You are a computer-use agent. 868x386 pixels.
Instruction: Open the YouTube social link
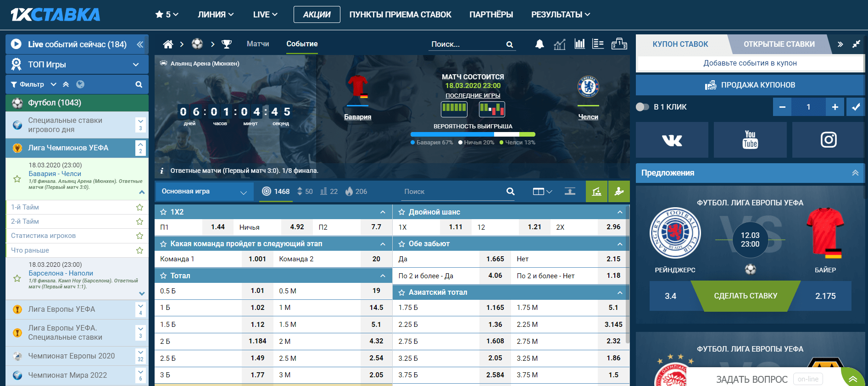[x=750, y=140]
